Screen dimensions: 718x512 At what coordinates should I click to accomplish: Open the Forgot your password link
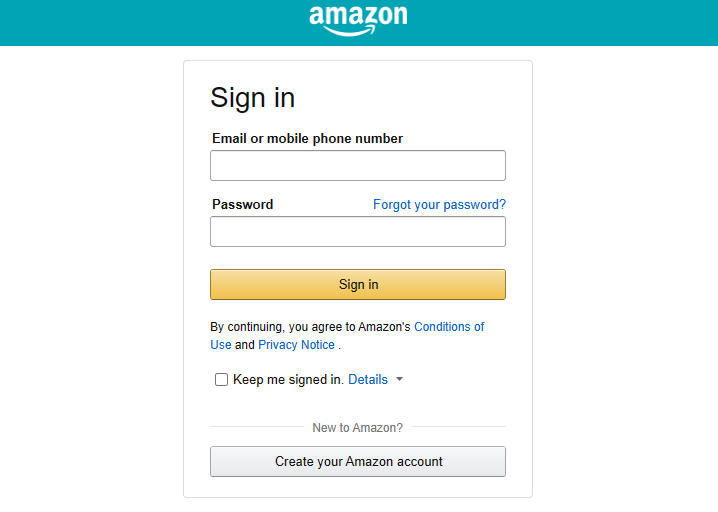[439, 204]
